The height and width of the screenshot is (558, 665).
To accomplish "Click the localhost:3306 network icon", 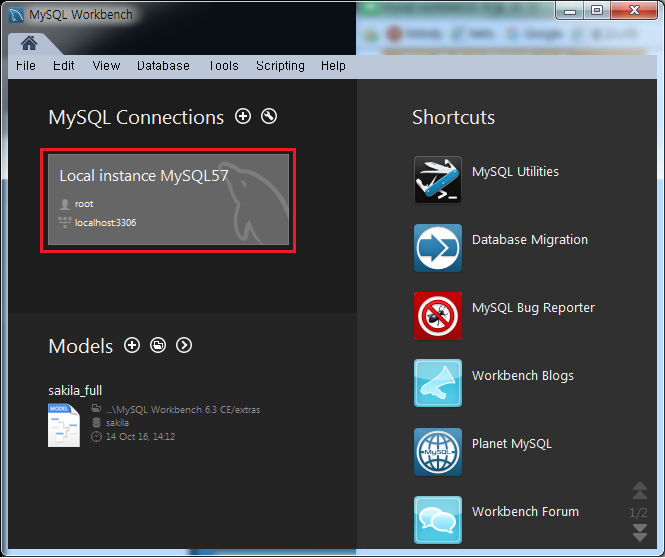I will click(64, 222).
